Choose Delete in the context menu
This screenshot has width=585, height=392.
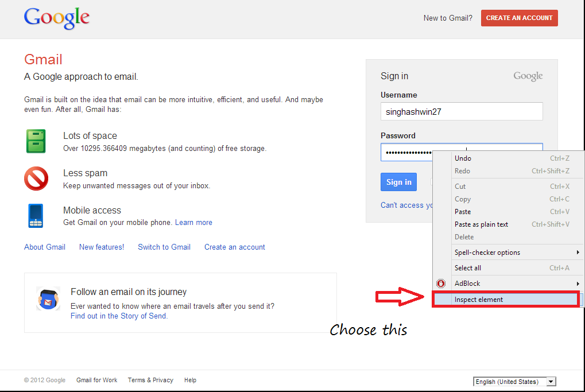coord(517,237)
